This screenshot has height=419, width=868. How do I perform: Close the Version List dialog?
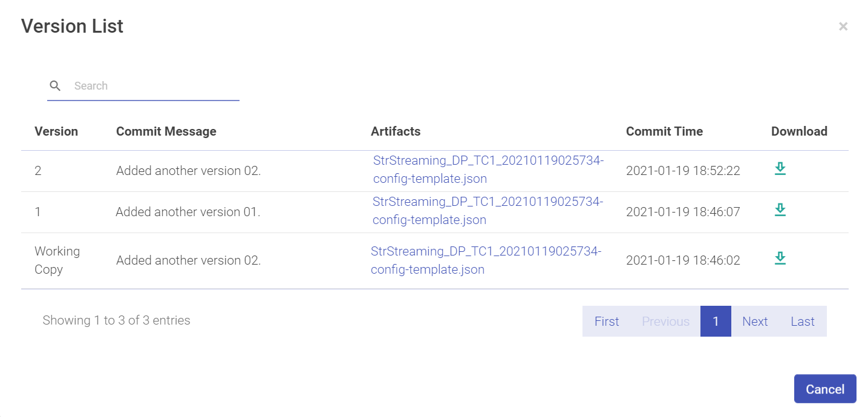(x=843, y=27)
